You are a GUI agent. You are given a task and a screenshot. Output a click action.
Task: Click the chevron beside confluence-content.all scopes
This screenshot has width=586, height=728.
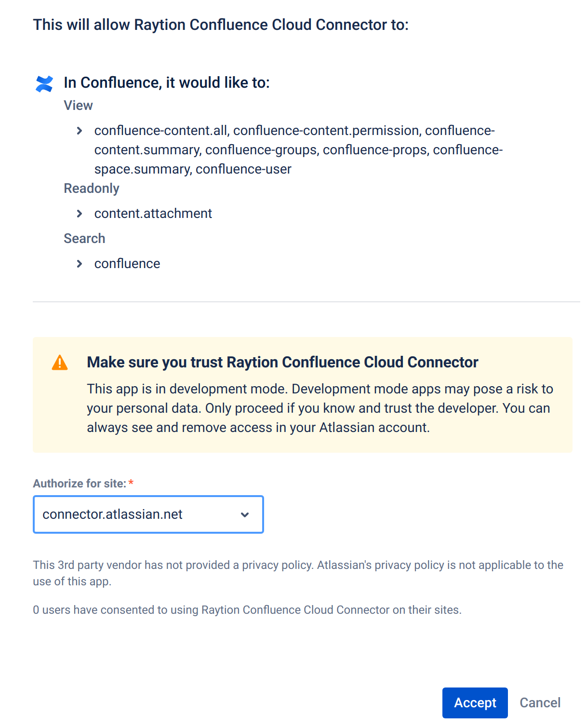(x=80, y=131)
